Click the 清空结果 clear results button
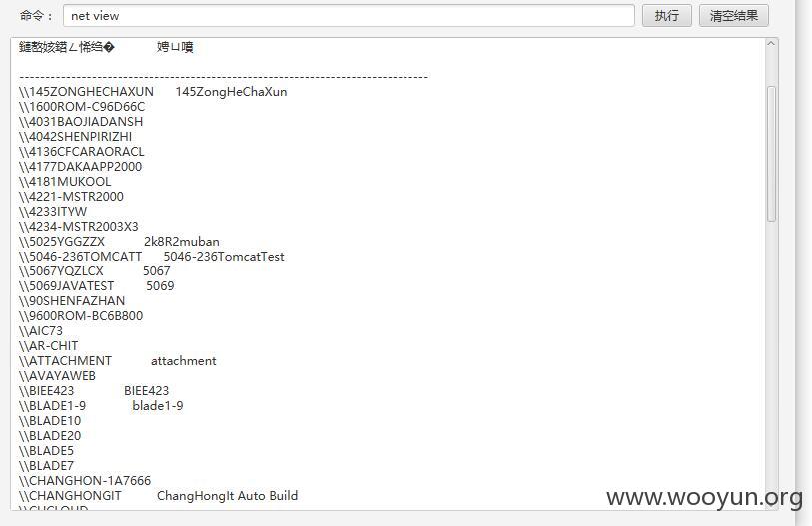 [x=733, y=16]
